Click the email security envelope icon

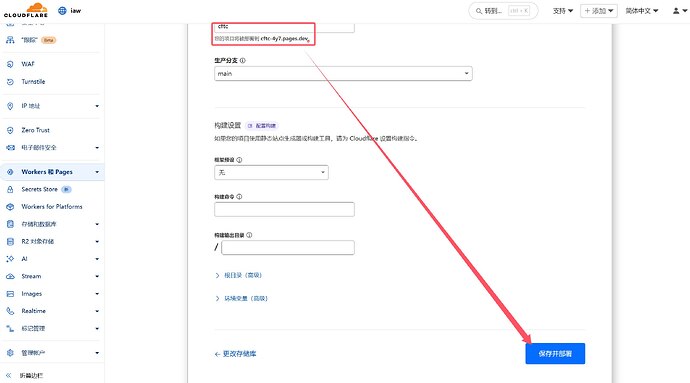coord(10,147)
